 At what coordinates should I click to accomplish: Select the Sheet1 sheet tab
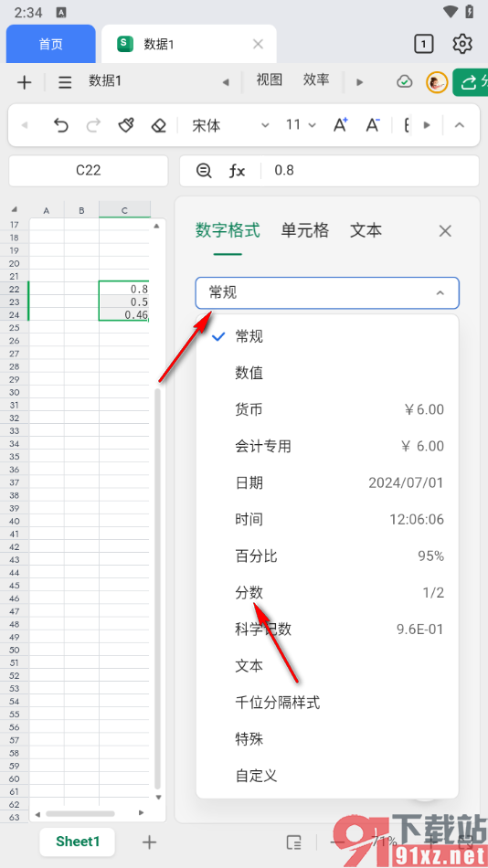pyautogui.click(x=78, y=842)
